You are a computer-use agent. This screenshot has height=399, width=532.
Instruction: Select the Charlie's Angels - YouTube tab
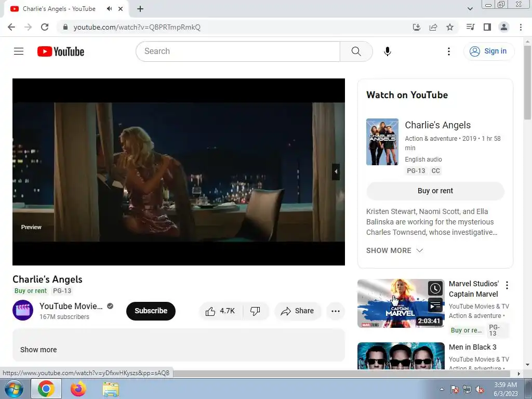[66, 9]
